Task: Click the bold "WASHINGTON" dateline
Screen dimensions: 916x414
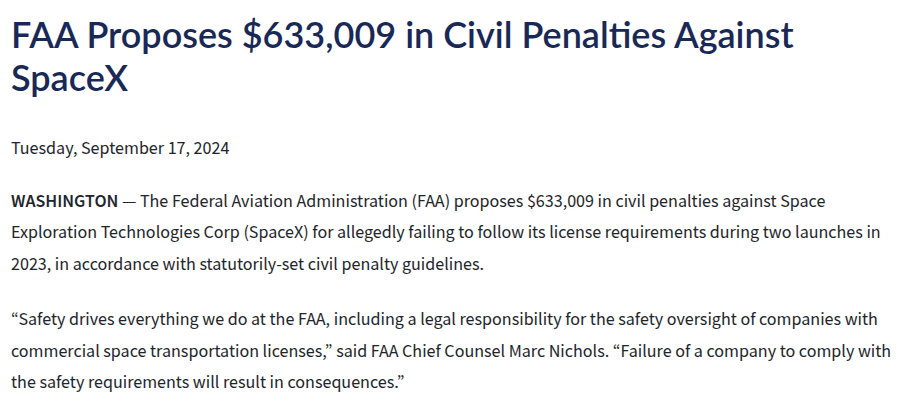Action: click(x=64, y=200)
